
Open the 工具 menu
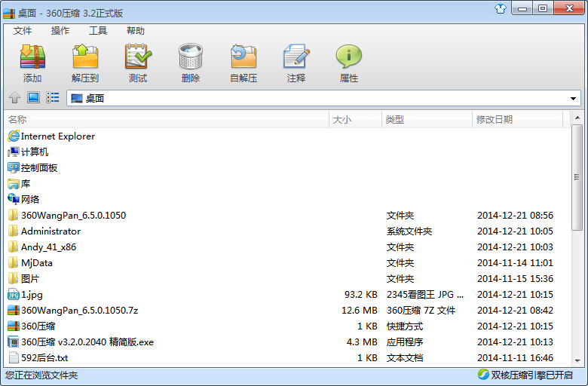pyautogui.click(x=98, y=31)
